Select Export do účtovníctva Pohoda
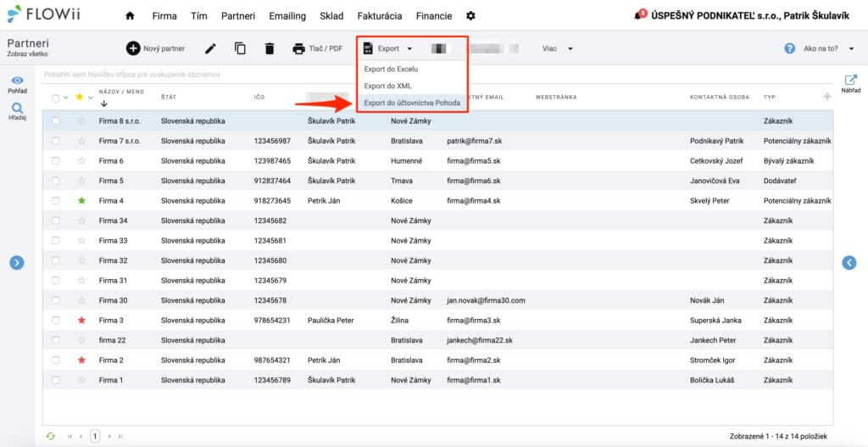Screen dimensions: 868x447 tap(413, 103)
